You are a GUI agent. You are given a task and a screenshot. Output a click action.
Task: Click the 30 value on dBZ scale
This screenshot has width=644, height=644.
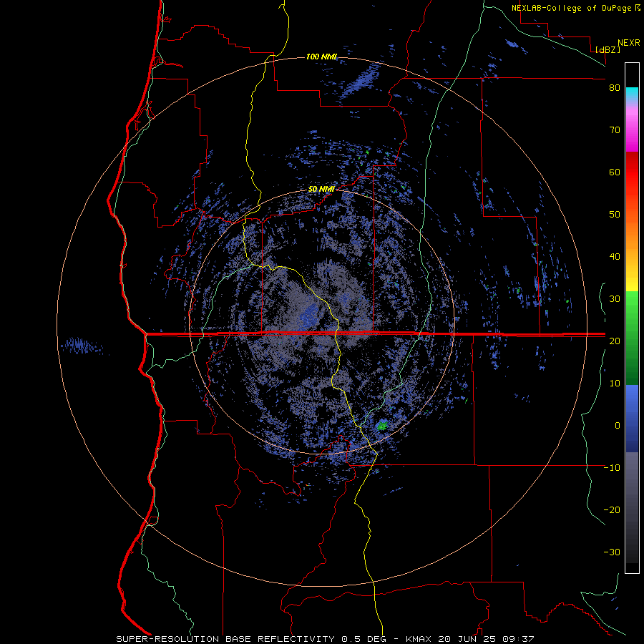(x=615, y=299)
